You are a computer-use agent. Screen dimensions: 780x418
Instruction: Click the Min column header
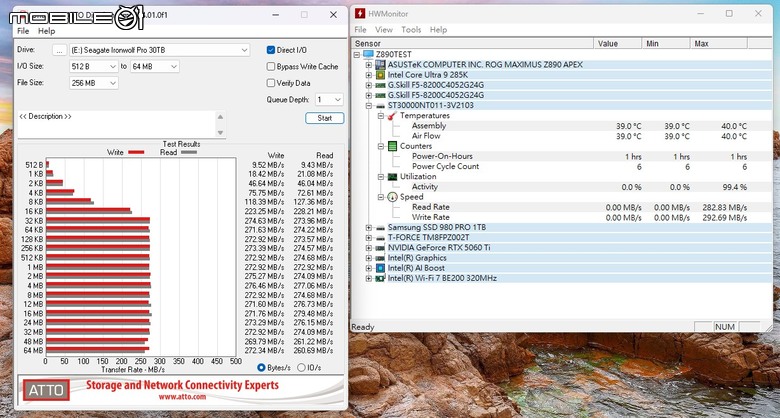[x=666, y=44]
